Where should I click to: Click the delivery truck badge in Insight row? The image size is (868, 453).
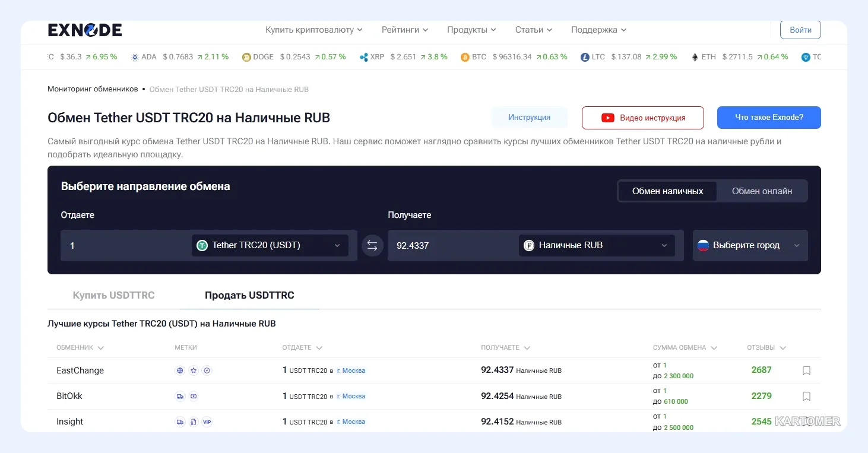(180, 422)
